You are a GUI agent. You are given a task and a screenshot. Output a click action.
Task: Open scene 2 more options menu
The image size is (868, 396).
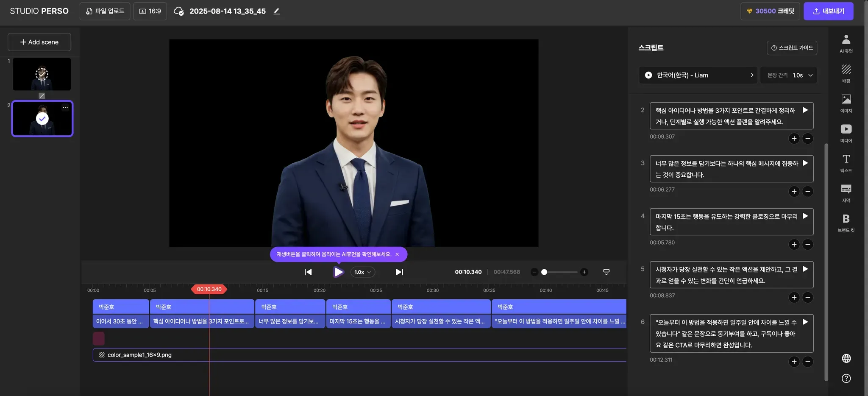click(x=65, y=107)
